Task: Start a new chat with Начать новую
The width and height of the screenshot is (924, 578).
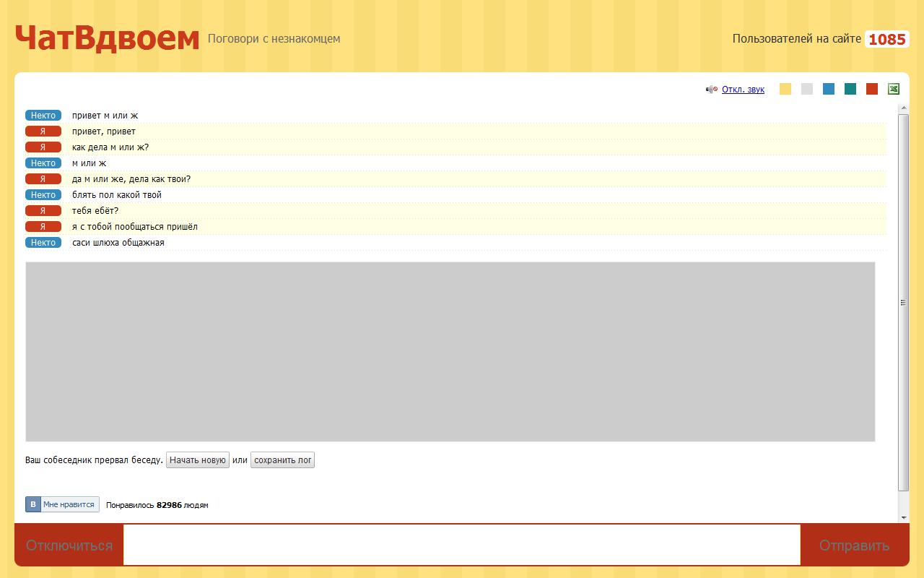Action: (198, 460)
